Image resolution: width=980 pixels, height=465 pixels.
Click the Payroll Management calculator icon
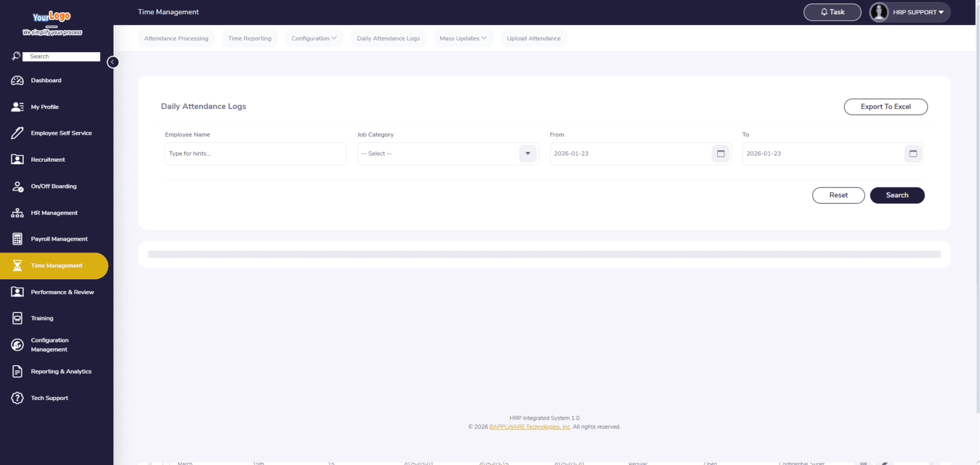[x=17, y=239]
